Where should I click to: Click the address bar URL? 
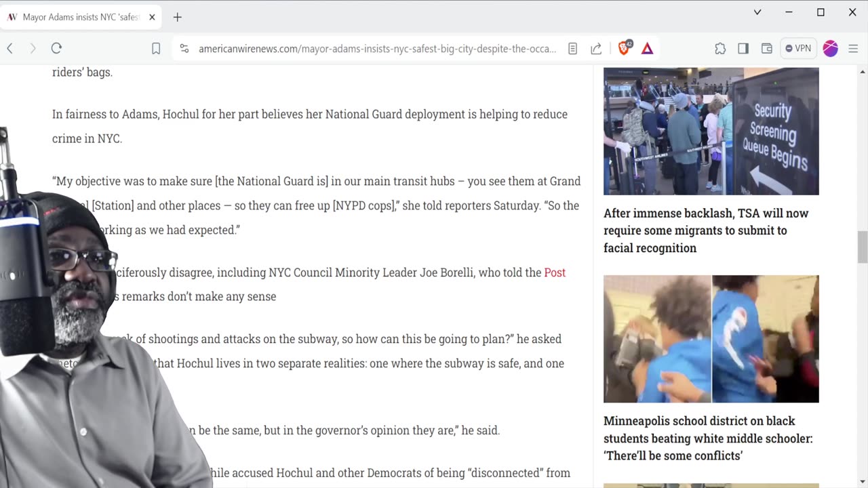377,49
